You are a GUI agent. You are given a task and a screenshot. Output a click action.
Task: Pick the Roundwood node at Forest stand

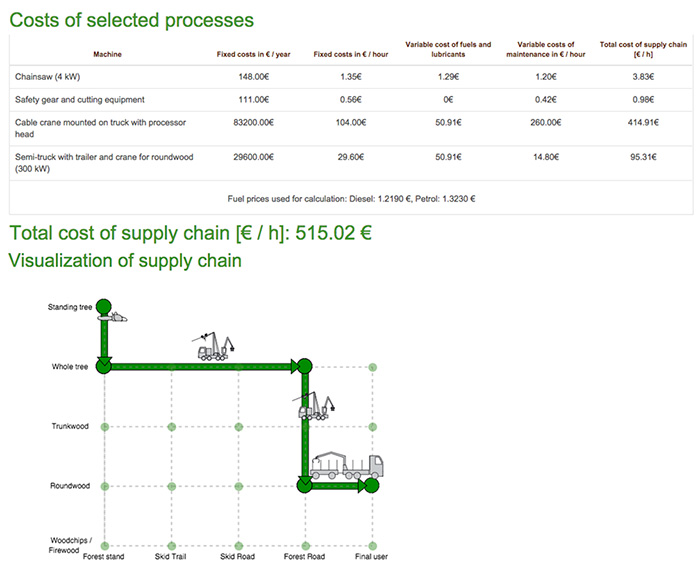point(105,486)
